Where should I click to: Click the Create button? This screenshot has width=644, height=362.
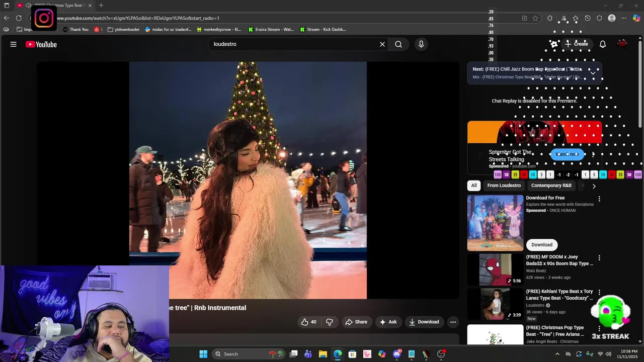coord(576,44)
